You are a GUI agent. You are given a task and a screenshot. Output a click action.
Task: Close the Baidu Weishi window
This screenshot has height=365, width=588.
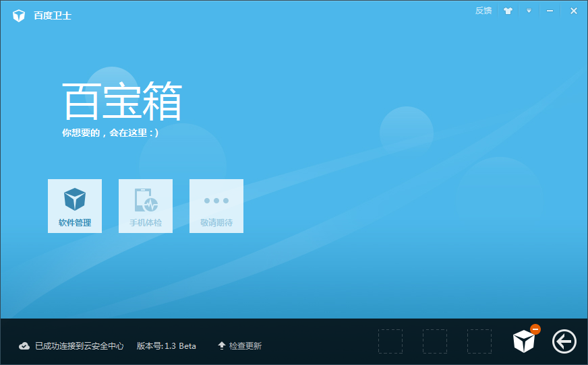tap(574, 11)
